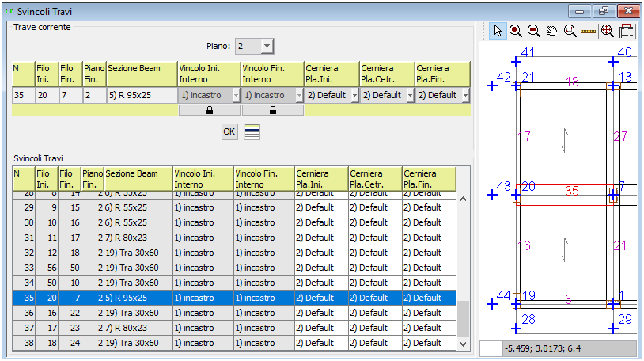The image size is (644, 361).
Task: Open Cerniera Pla.Fin. Default dropdown
Action: point(465,95)
